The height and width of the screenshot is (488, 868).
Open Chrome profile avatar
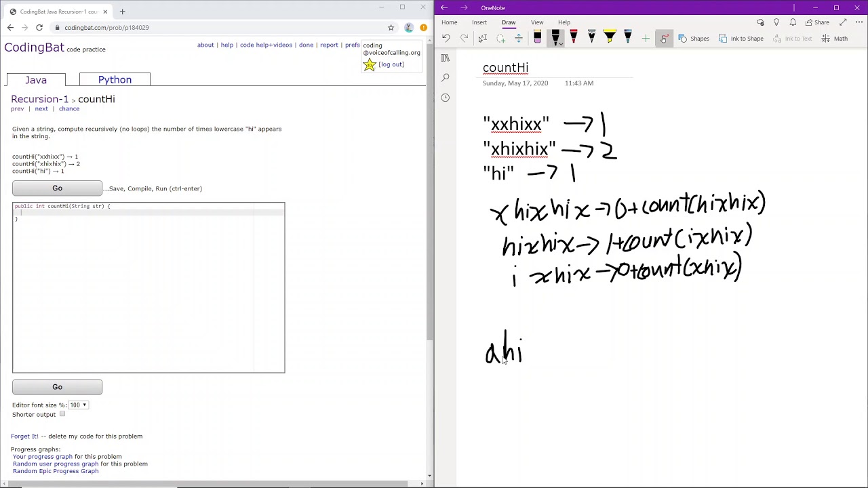point(408,27)
